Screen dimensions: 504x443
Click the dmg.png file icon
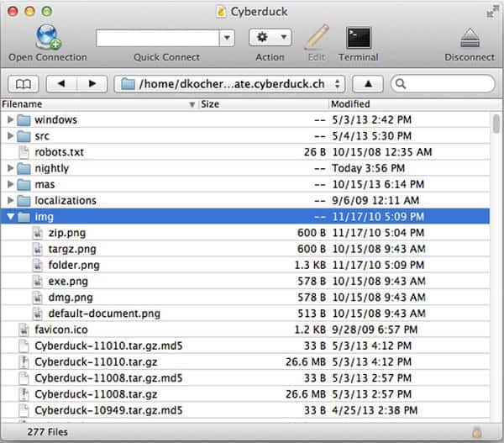38,298
